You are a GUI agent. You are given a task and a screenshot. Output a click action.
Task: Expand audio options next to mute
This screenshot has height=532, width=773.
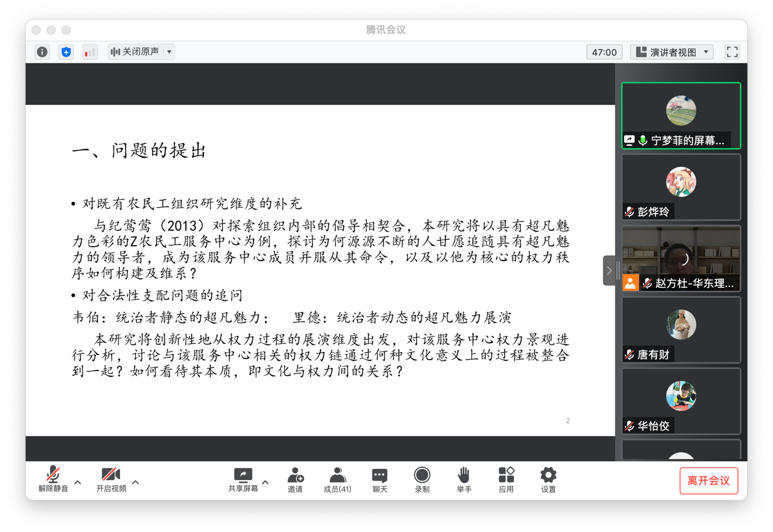(78, 482)
